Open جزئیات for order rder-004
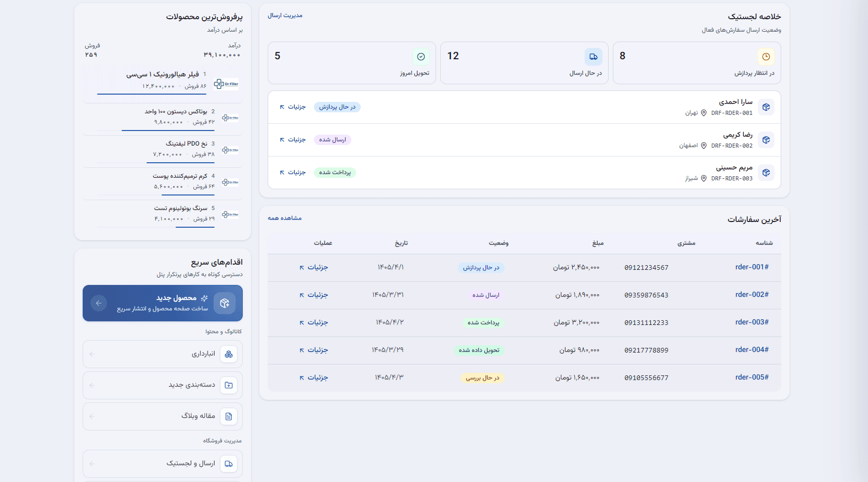 (313, 350)
